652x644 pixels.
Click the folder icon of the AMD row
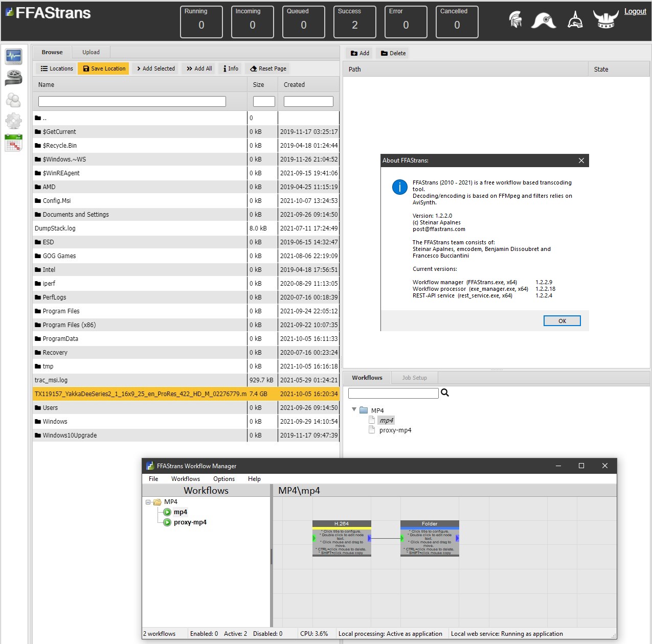[38, 187]
